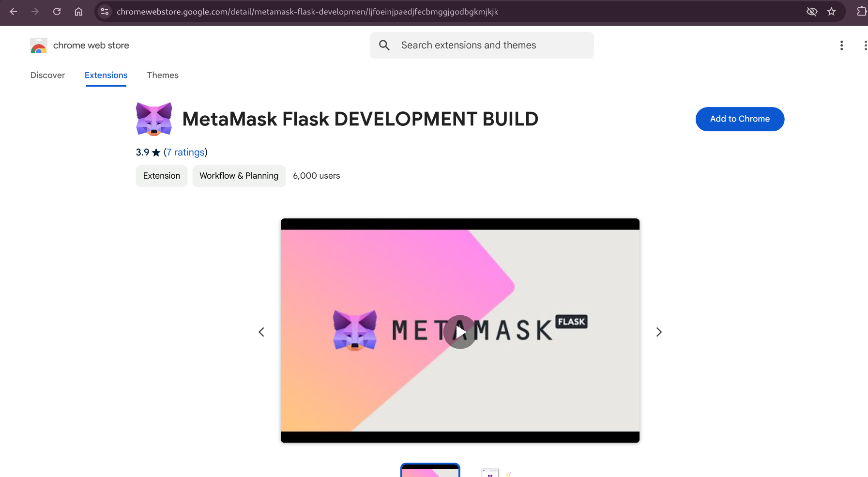Select the Workflow & Planning category badge
This screenshot has width=868, height=477.
click(239, 175)
